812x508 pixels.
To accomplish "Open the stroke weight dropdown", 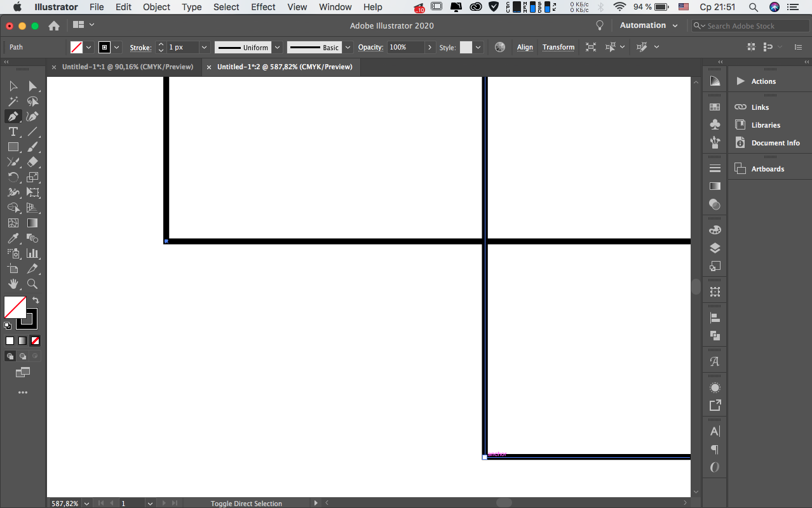I will (x=204, y=48).
